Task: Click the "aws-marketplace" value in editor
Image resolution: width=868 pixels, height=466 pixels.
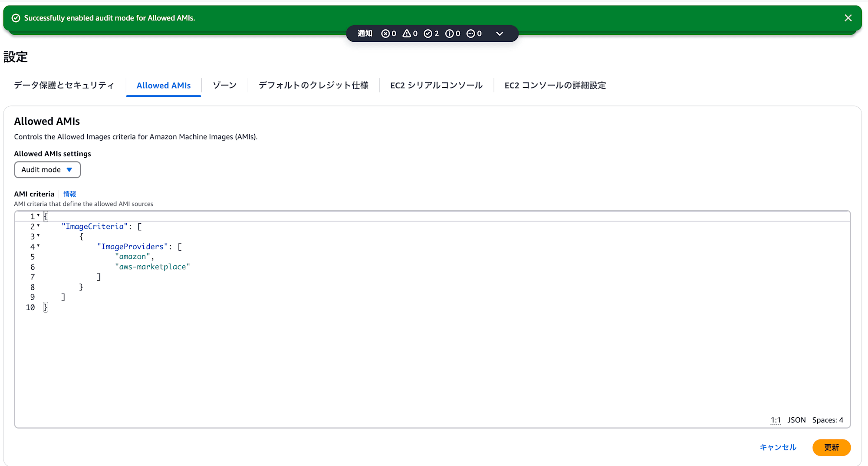Action: [152, 267]
